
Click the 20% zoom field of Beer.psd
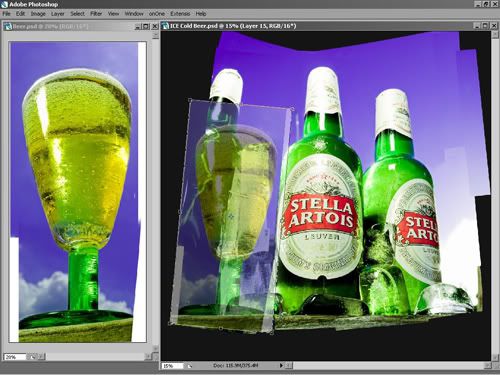pos(15,357)
